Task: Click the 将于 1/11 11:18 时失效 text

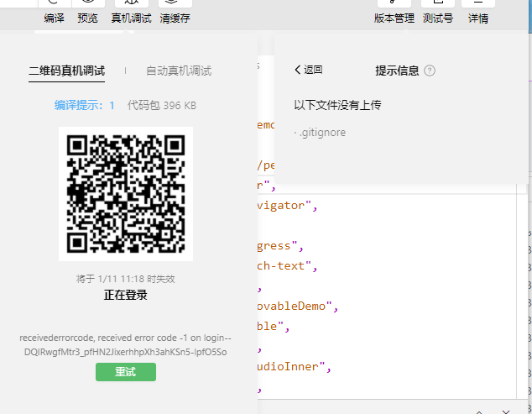Action: 126,279
